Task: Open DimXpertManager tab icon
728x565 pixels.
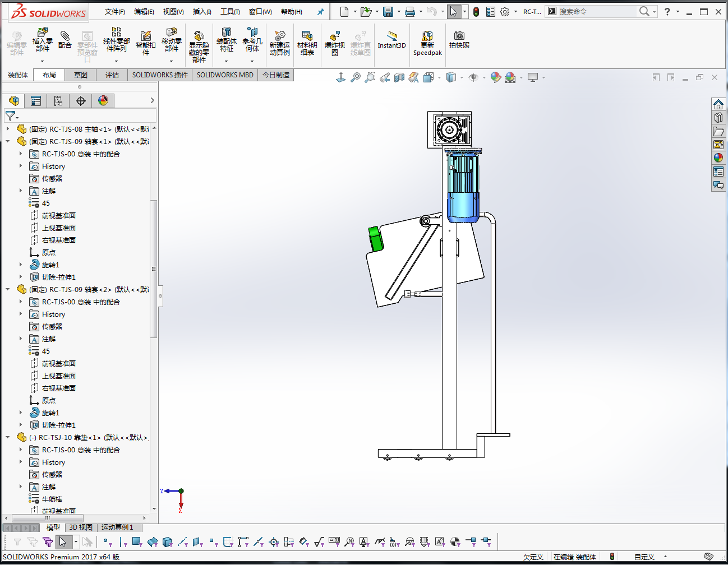Action: [81, 101]
